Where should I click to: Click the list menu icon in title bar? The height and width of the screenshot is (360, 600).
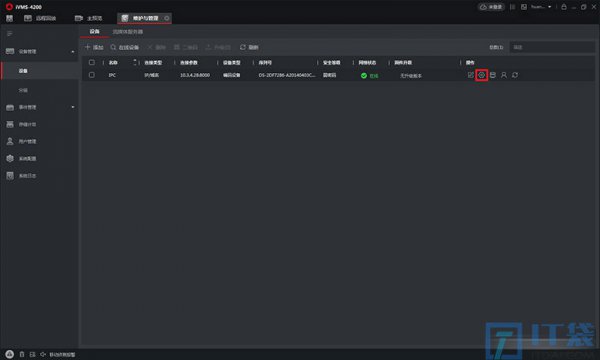pos(512,7)
